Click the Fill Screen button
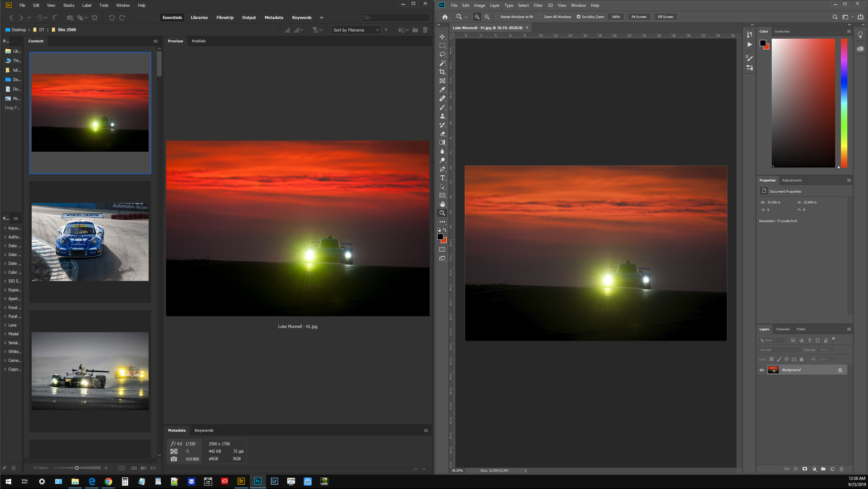 coord(665,17)
